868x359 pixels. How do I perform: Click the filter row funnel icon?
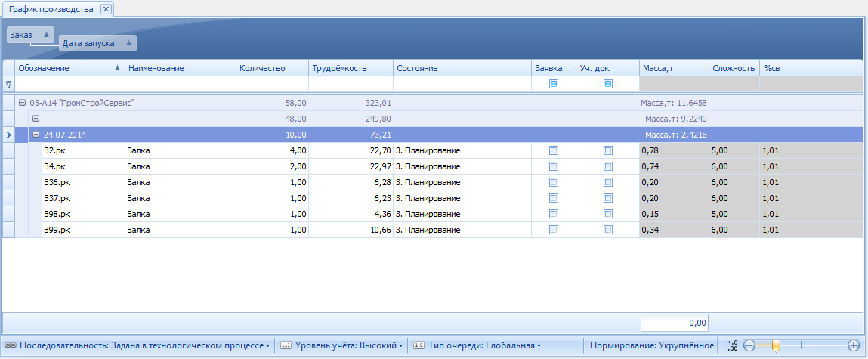[x=8, y=84]
